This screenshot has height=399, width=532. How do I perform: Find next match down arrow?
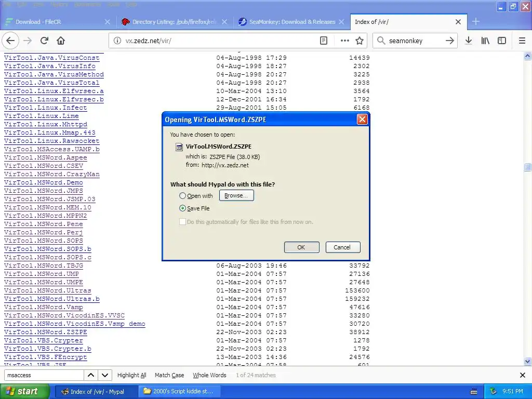105,375
